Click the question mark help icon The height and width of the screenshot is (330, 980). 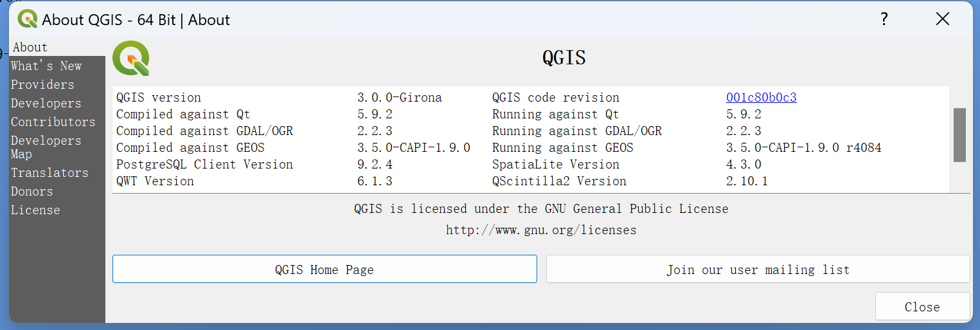pos(884,19)
